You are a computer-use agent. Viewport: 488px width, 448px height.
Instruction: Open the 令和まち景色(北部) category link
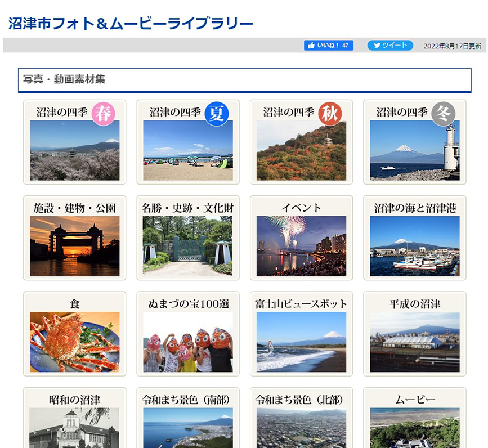tap(299, 400)
